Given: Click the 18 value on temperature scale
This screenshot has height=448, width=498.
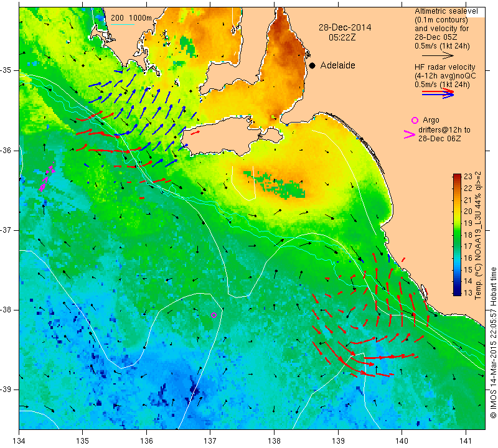Looking at the screenshot, I should pyautogui.click(x=468, y=235).
